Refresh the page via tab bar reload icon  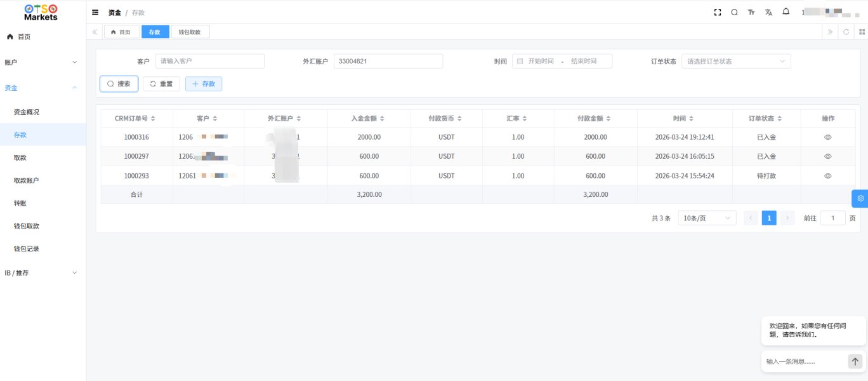coord(846,32)
